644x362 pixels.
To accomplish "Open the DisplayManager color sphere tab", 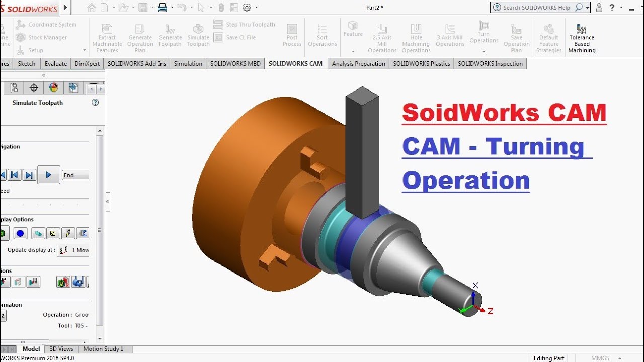I will [x=54, y=88].
